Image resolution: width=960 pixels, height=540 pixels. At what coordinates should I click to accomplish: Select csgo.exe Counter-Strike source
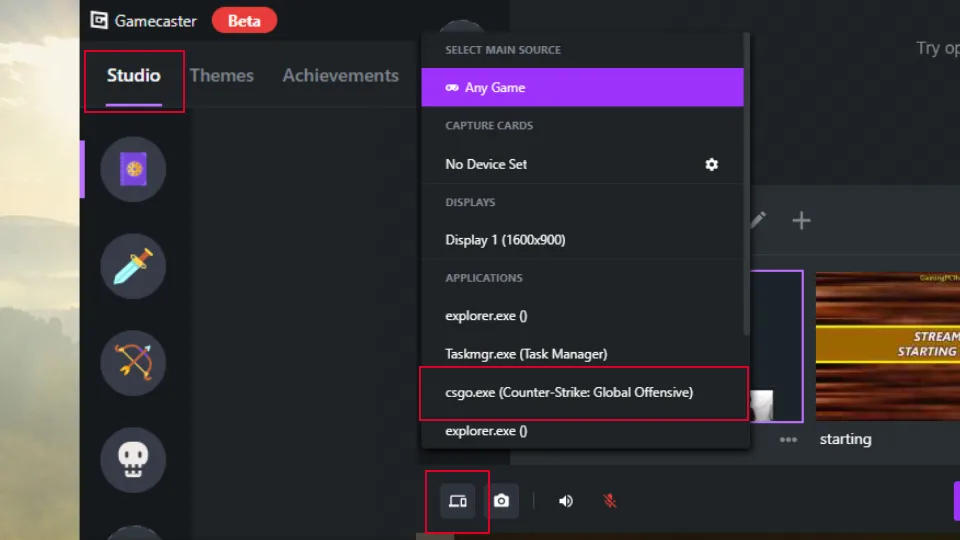click(582, 392)
